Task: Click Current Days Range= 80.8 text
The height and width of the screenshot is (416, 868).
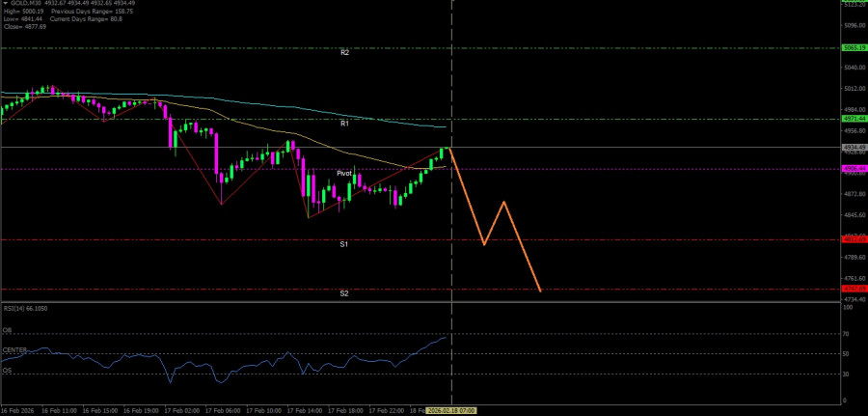Action: [x=86, y=19]
